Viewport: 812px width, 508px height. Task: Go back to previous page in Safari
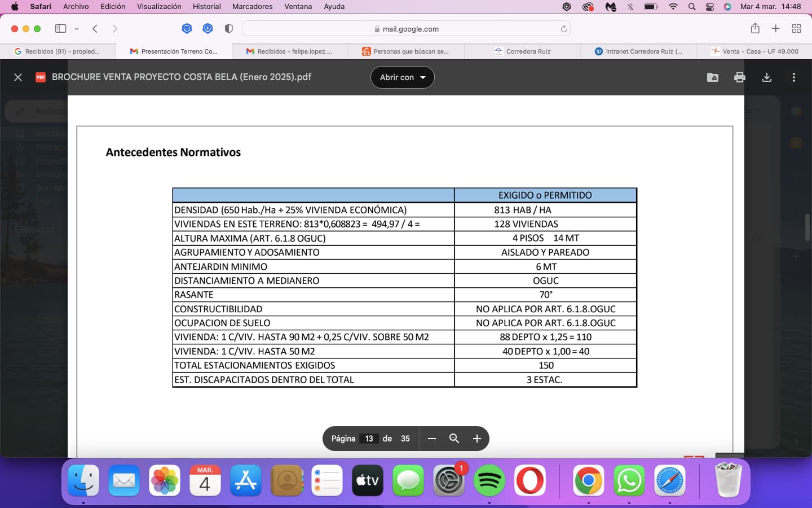point(95,29)
